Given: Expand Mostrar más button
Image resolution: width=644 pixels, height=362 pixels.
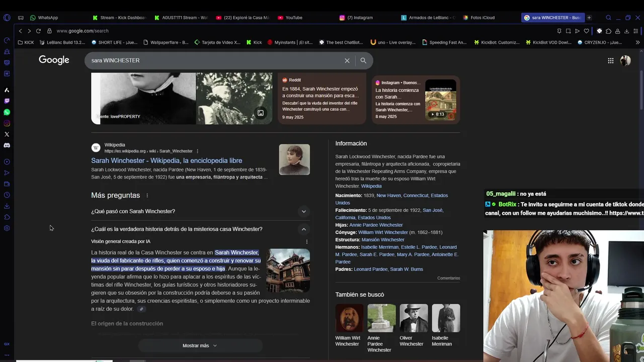Looking at the screenshot, I should click(x=200, y=345).
